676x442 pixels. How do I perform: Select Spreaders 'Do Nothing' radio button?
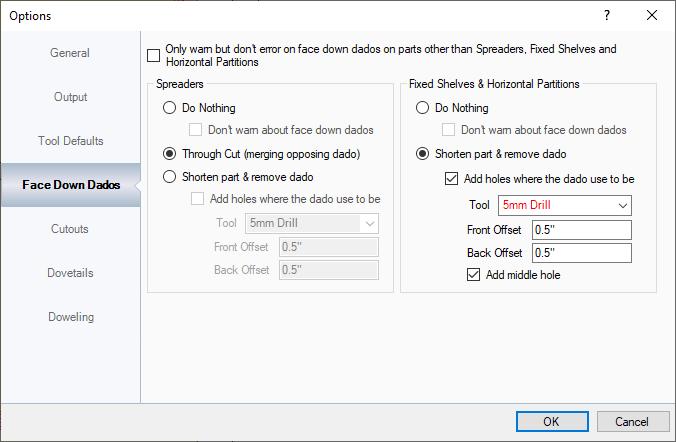point(169,108)
